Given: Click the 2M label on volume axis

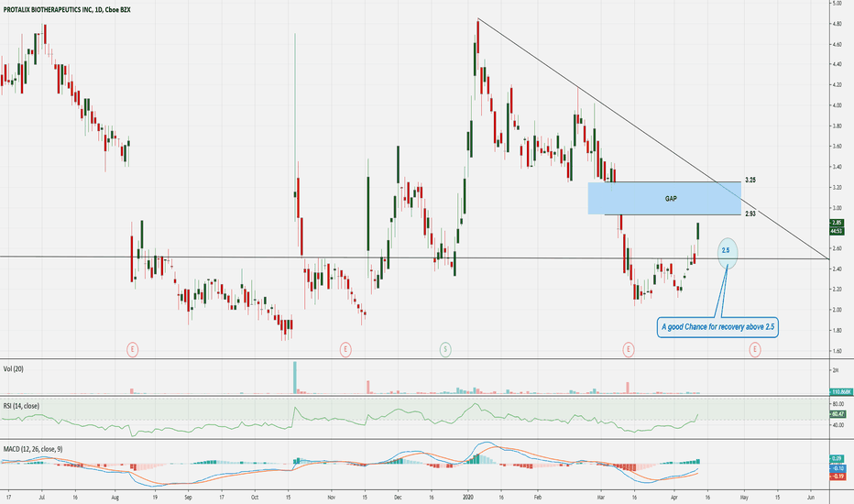Looking at the screenshot, I should (835, 370).
